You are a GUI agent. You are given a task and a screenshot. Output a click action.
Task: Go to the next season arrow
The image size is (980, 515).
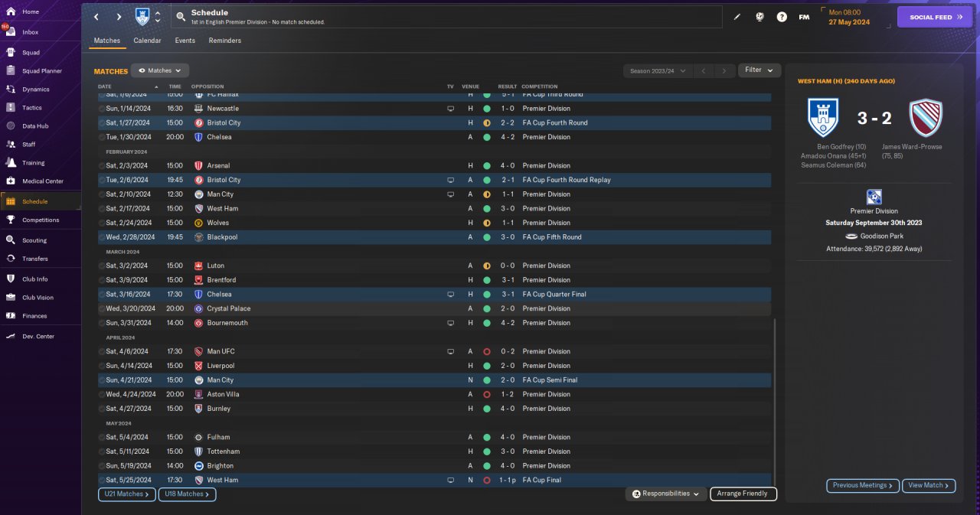[724, 70]
